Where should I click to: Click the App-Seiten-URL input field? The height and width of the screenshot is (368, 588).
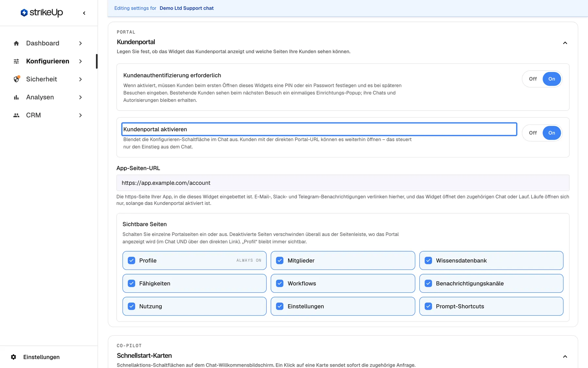[x=343, y=183]
